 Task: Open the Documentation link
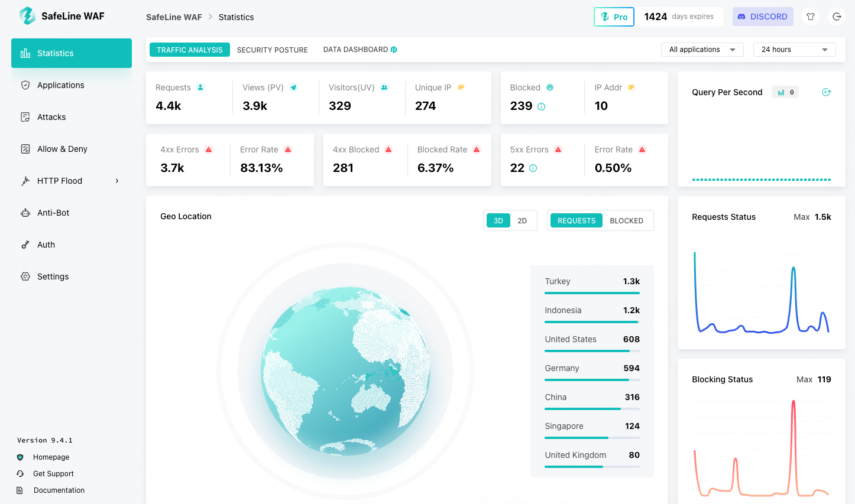[x=59, y=490]
